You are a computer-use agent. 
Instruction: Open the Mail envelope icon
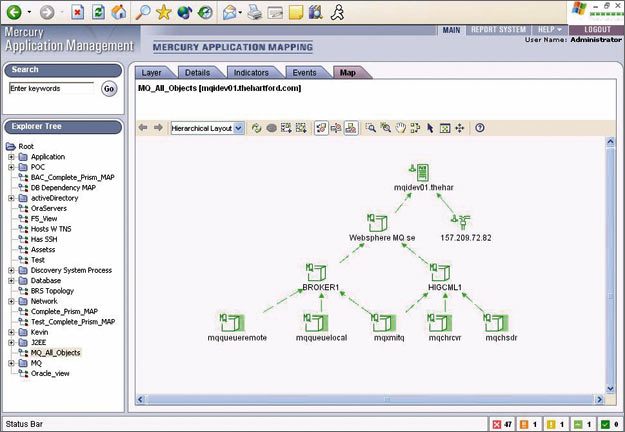tap(229, 13)
